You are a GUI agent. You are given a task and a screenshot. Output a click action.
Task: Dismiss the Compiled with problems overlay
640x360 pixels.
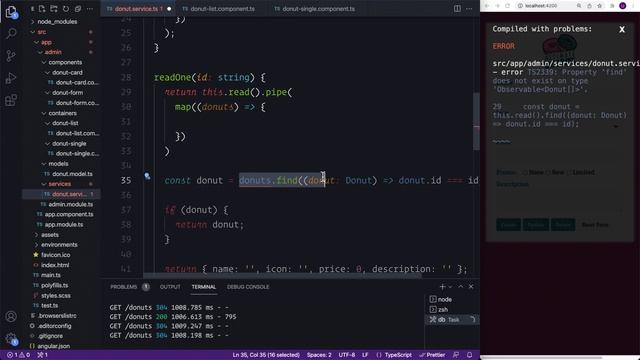[x=622, y=29]
